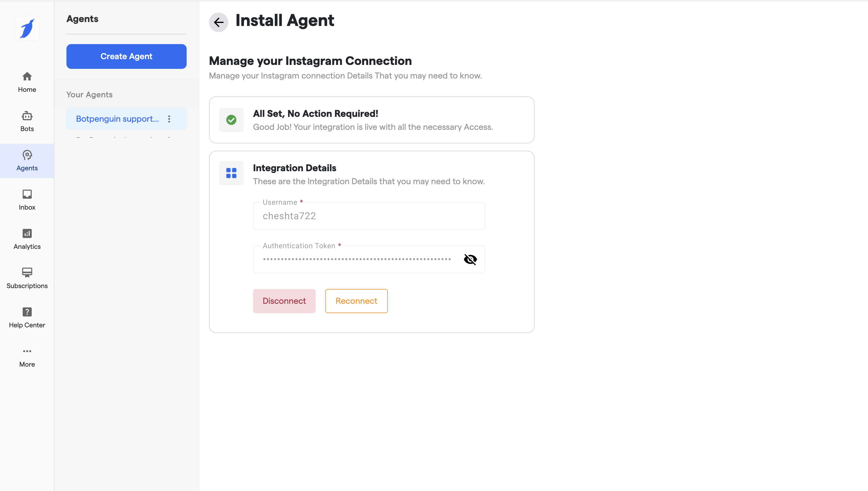868x491 pixels.
Task: Click the Disconnect button
Action: click(284, 301)
